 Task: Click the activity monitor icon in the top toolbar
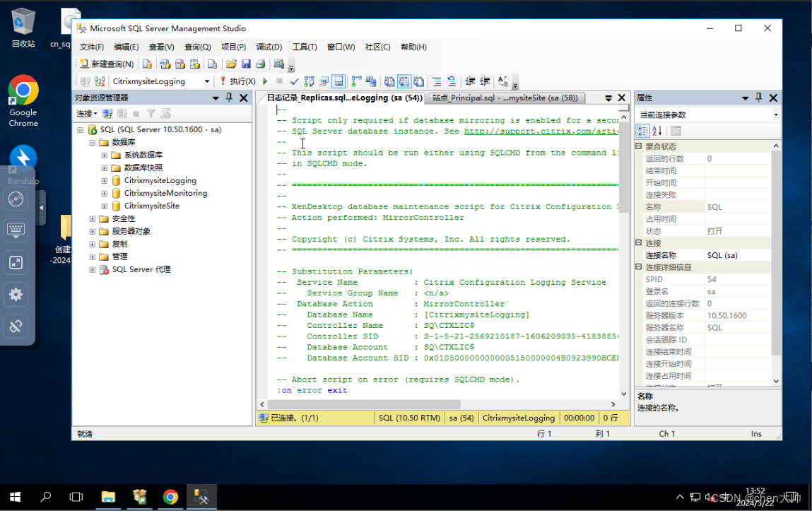[x=279, y=64]
